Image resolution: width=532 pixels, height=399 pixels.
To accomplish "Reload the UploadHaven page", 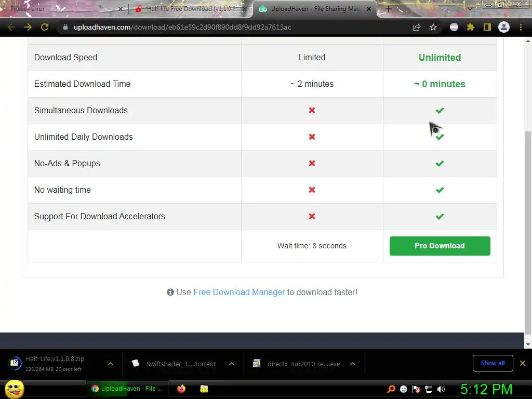I will point(45,27).
